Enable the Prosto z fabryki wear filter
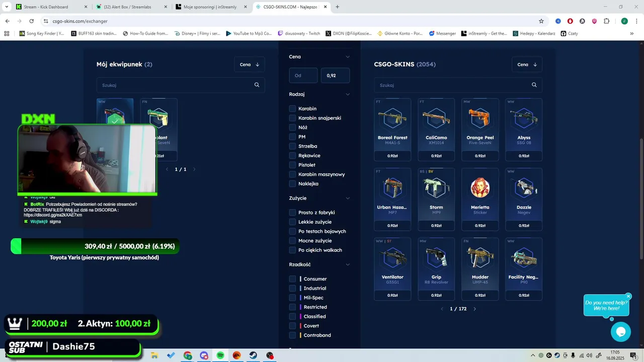Image resolution: width=644 pixels, height=362 pixels. [292, 213]
